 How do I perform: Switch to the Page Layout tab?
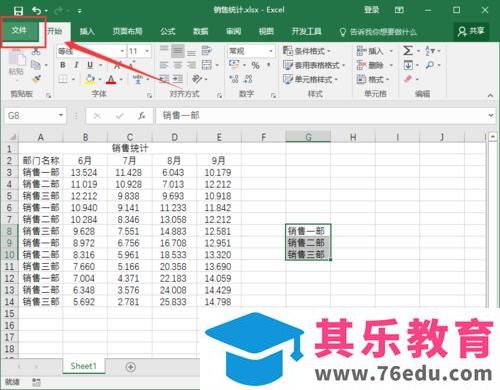127,31
